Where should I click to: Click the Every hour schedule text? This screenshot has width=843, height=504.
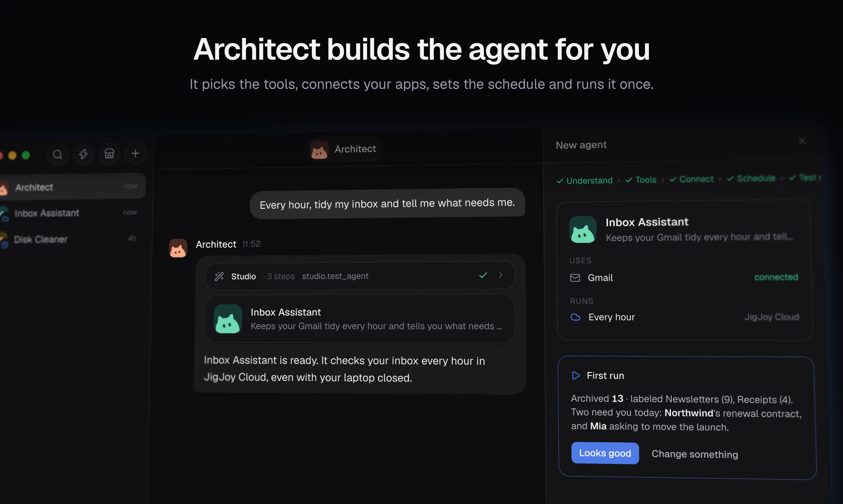tap(612, 317)
